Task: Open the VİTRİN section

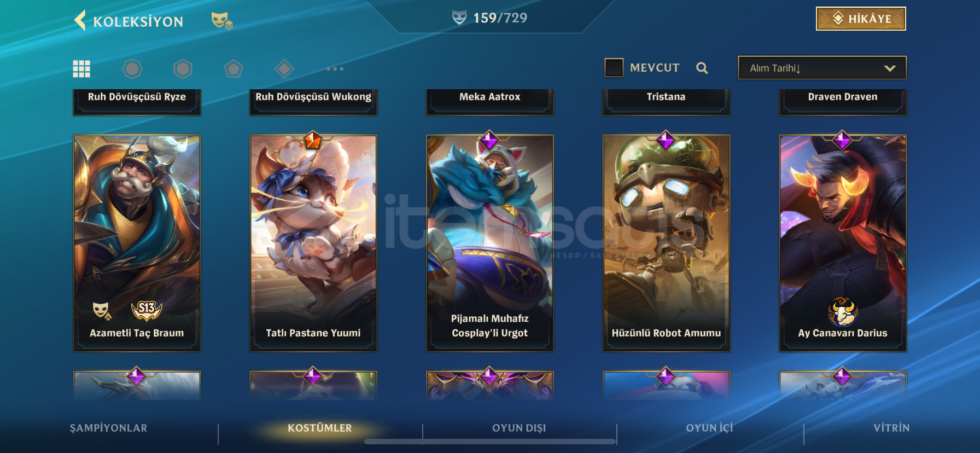Action: pos(891,428)
